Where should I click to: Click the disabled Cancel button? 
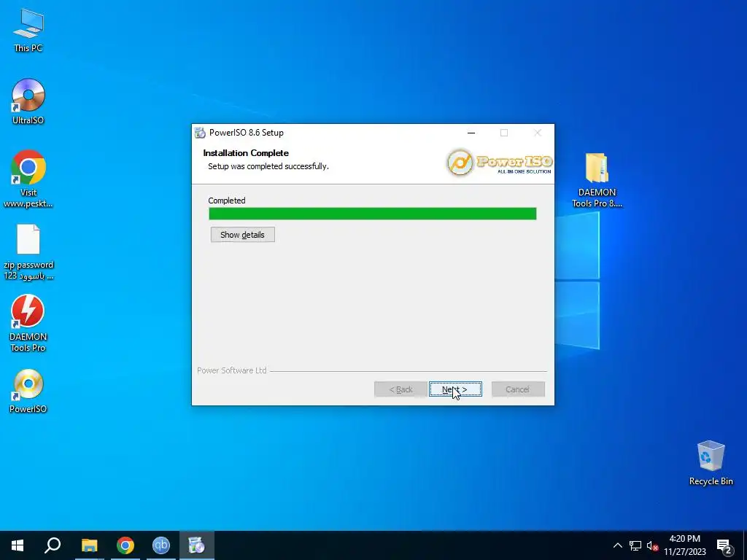tap(518, 389)
